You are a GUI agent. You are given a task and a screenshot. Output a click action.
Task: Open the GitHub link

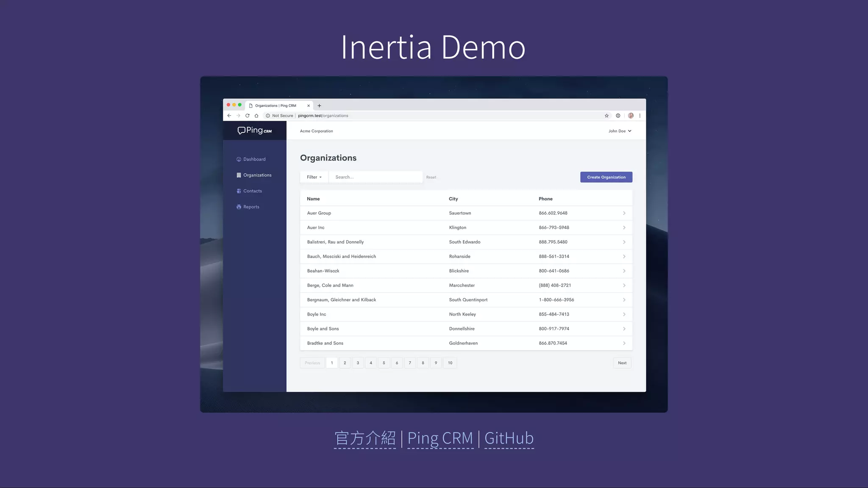[x=509, y=438]
